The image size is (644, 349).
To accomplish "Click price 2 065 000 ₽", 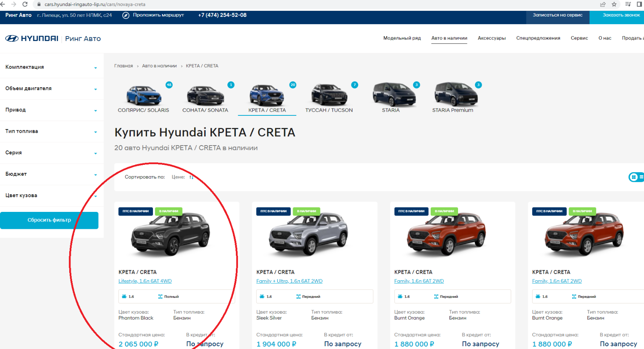I will [138, 344].
